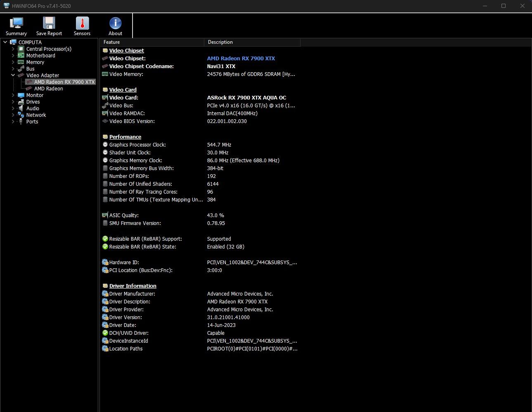
Task: Click the green check icon for ReBAR Support
Action: point(105,239)
